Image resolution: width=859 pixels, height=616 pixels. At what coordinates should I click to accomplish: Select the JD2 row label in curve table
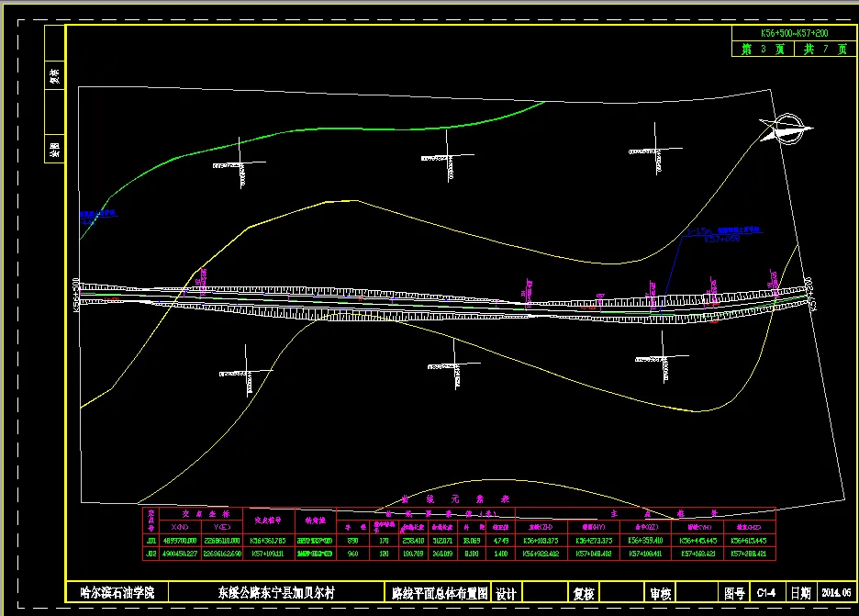click(151, 554)
